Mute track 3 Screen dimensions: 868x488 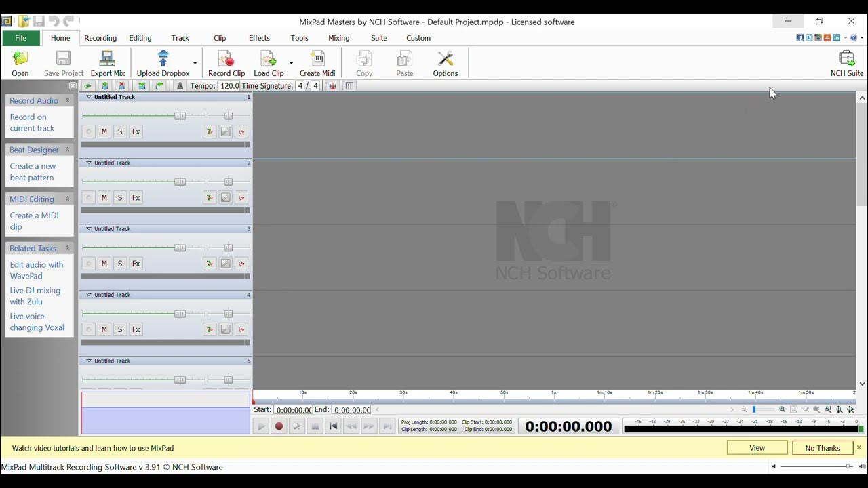[104, 263]
